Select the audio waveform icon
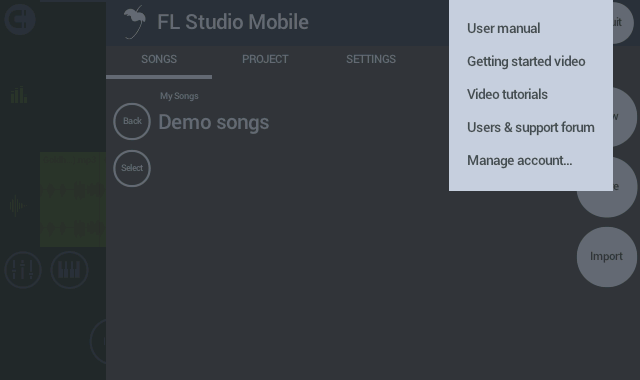 (17, 206)
